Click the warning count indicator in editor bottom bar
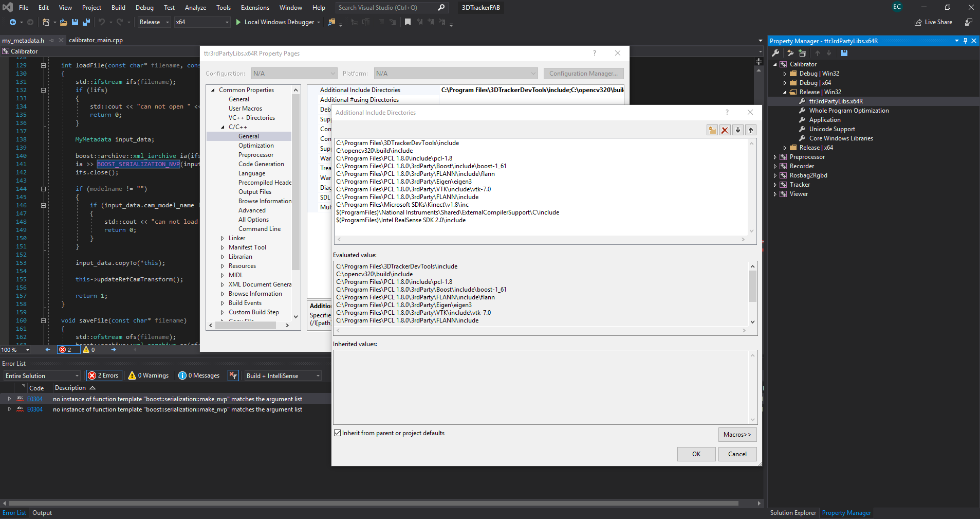980x519 pixels. point(89,350)
